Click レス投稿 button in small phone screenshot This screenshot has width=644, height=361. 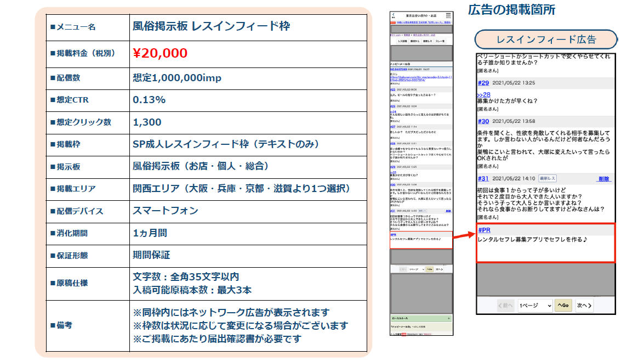(x=402, y=42)
